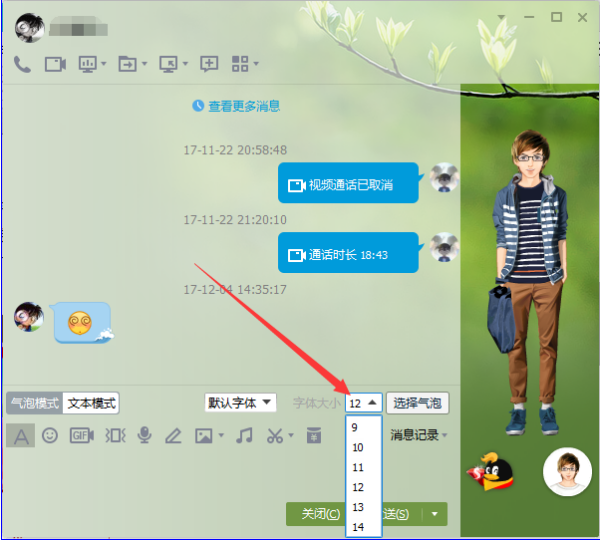This screenshot has height=540, width=600.
Task: Open the emoji smiley picker
Action: (x=50, y=436)
